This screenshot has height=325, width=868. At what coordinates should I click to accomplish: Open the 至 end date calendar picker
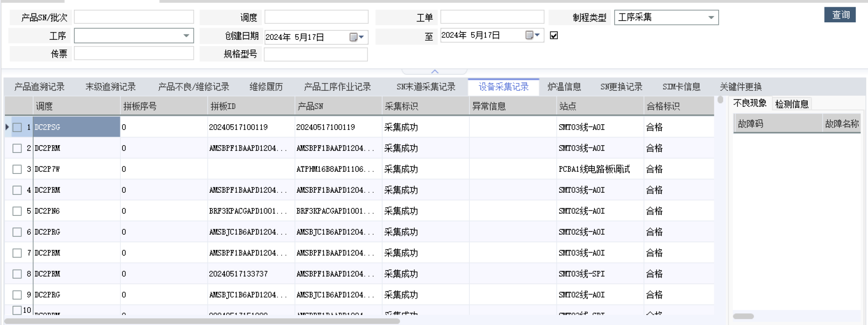click(x=532, y=35)
